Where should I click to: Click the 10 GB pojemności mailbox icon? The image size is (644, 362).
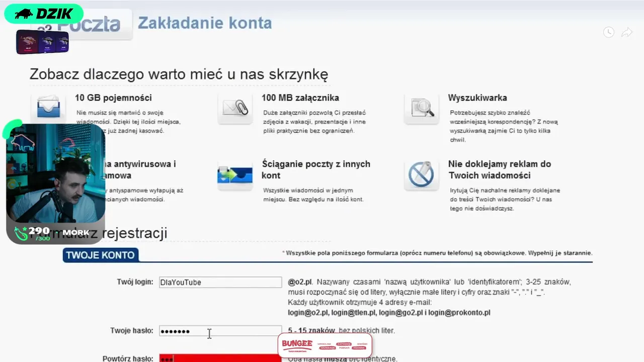48,107
